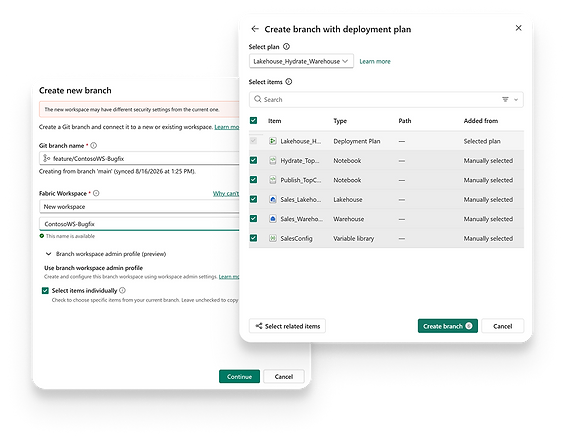This screenshot has height=441, width=565.
Task: Go back using the arrow in deployment plan dialog
Action: click(x=255, y=29)
